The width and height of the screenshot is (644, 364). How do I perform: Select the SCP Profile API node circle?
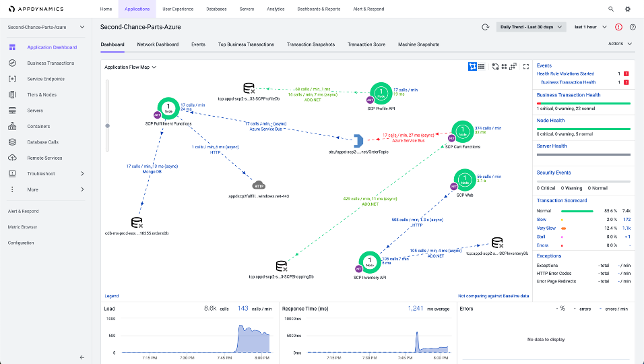coord(381,93)
